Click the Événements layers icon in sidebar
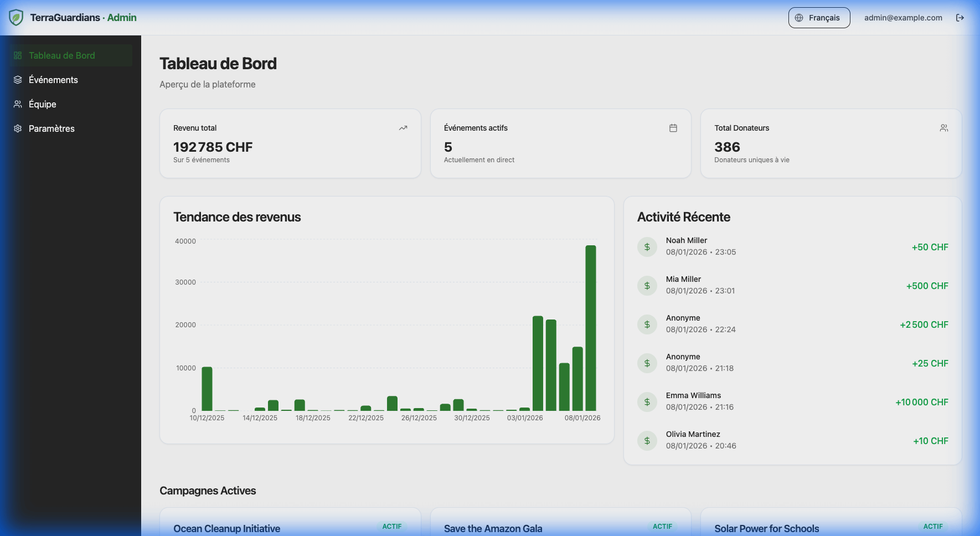The height and width of the screenshot is (536, 980). click(x=18, y=80)
